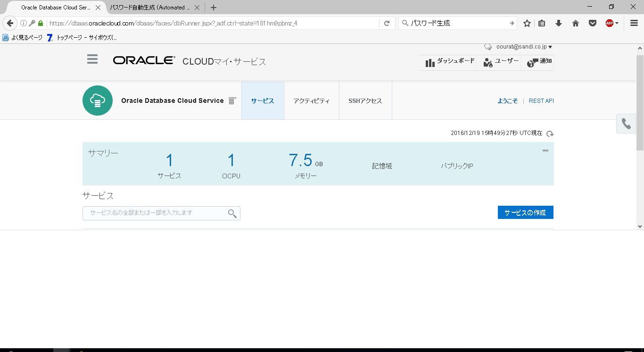Click the search magnifier in service name field
This screenshot has width=644, height=352.
pyautogui.click(x=232, y=213)
